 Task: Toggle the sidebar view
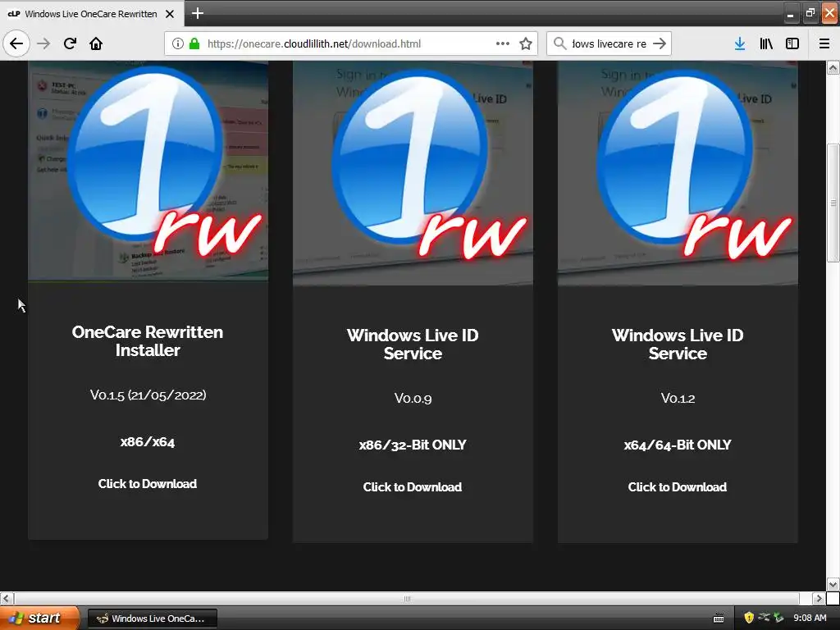click(x=792, y=43)
